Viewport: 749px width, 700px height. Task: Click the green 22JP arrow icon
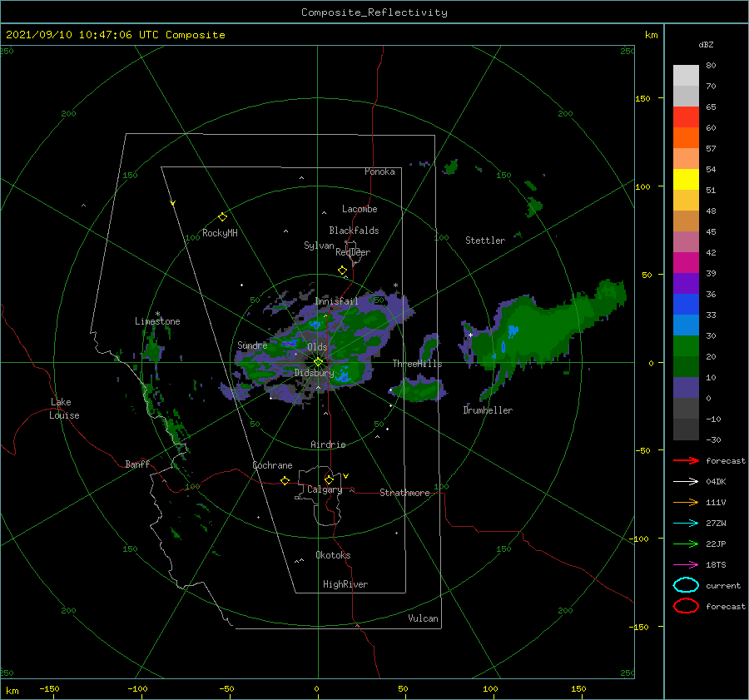(686, 544)
